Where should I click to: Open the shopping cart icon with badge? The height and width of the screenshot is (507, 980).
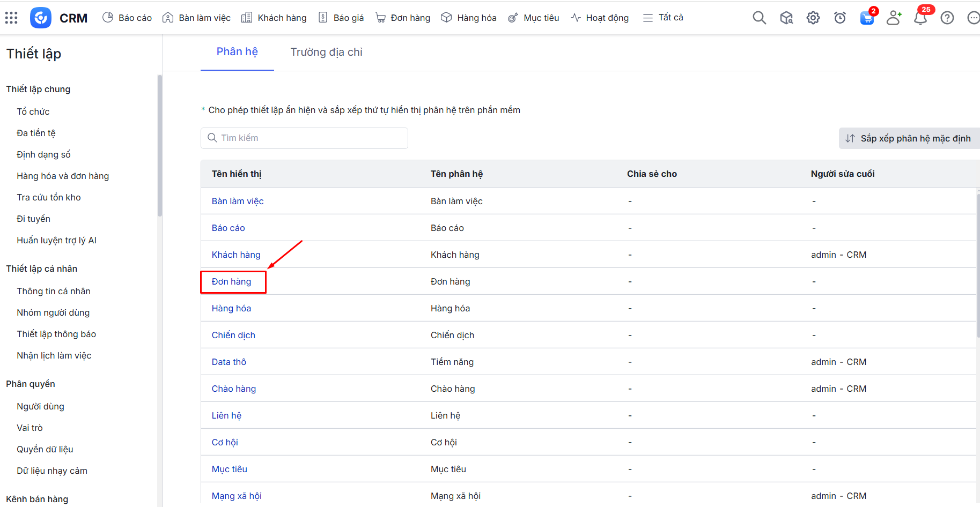[x=867, y=18]
